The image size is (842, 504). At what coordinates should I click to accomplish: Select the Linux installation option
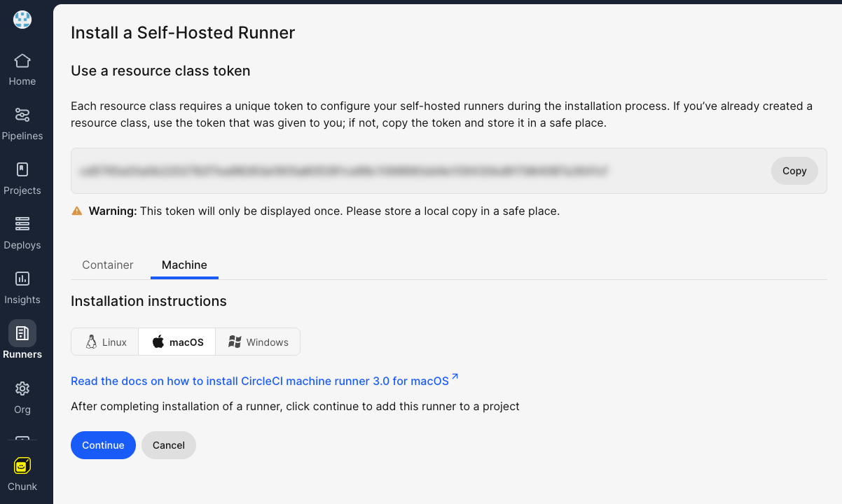click(x=105, y=342)
